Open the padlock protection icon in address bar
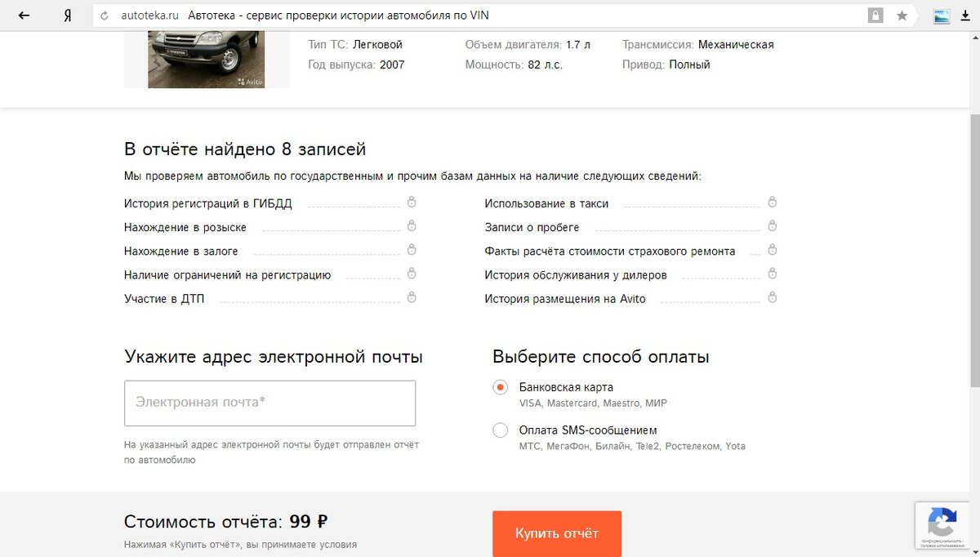The height and width of the screenshot is (557, 980). (875, 16)
